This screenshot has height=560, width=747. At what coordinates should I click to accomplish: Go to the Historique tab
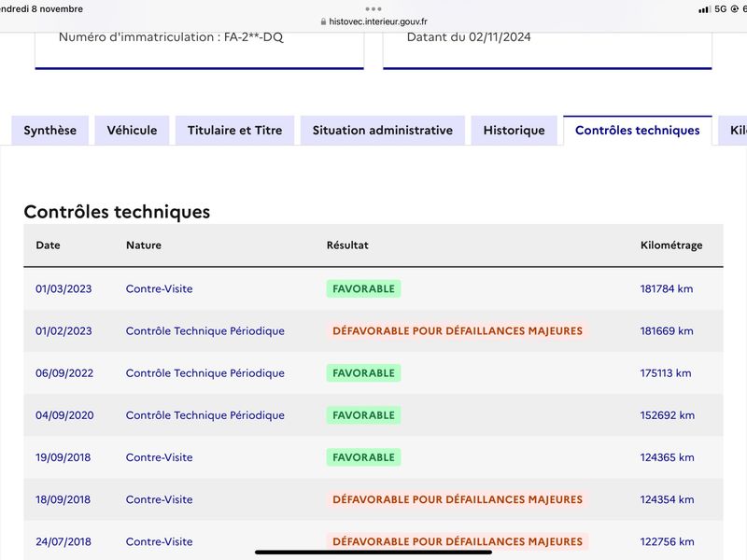(x=514, y=130)
